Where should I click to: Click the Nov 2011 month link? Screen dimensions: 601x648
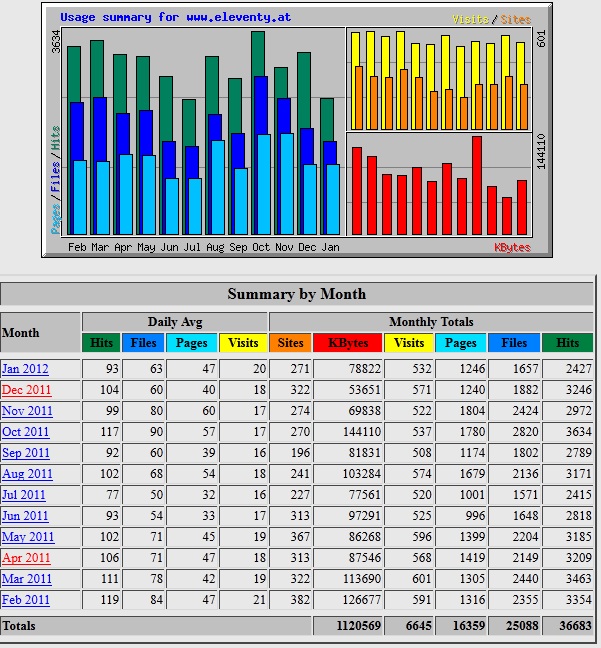pos(27,411)
